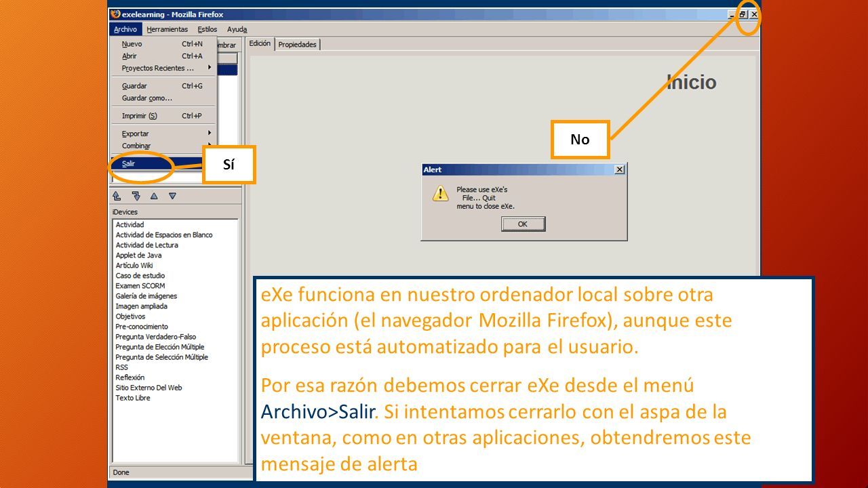
Task: Restore the exelearning Firefox window size
Action: pos(743,14)
